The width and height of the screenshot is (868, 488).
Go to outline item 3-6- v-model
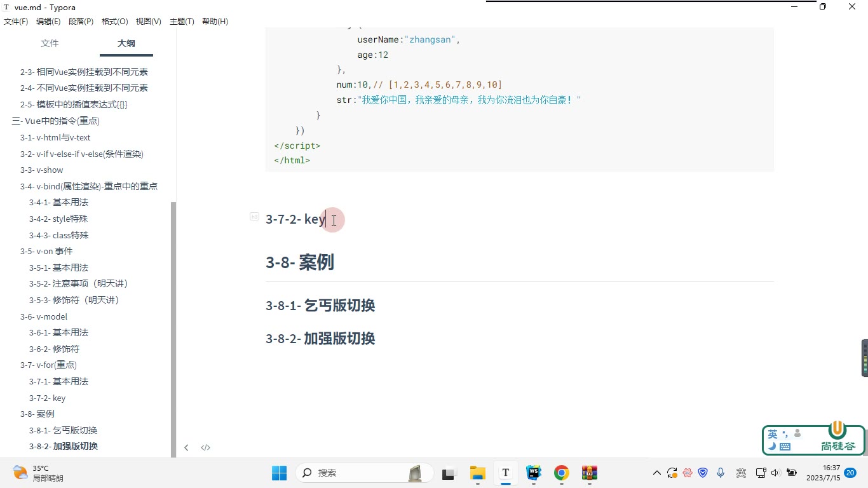pyautogui.click(x=44, y=316)
